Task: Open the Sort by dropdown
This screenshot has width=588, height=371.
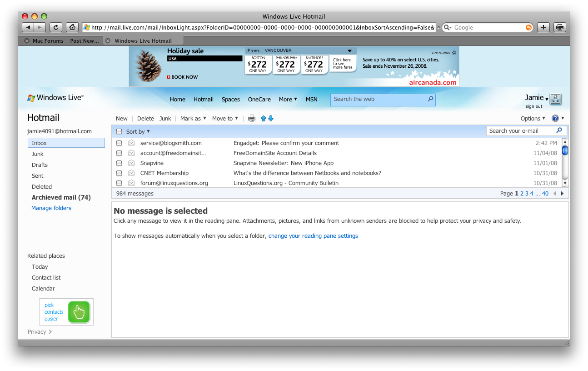Action: coord(138,131)
